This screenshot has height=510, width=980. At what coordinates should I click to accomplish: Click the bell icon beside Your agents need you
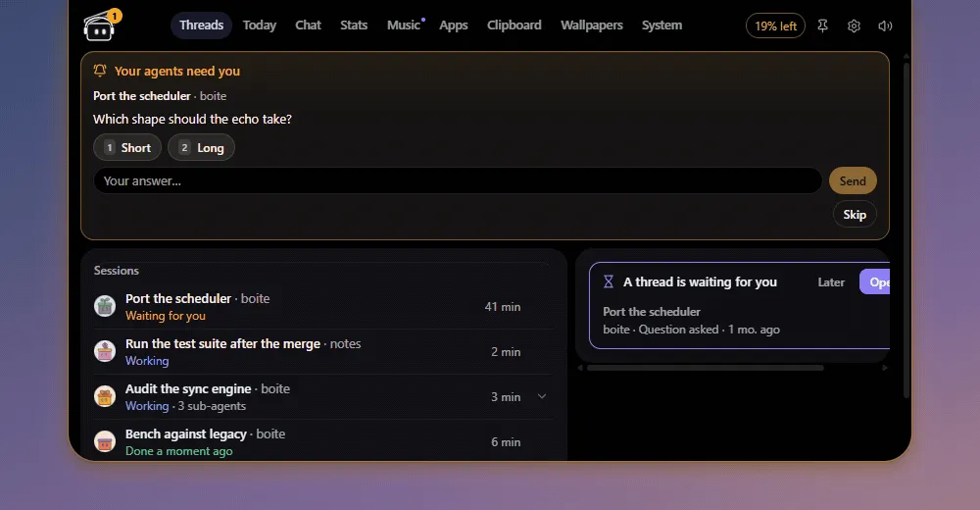[x=100, y=71]
